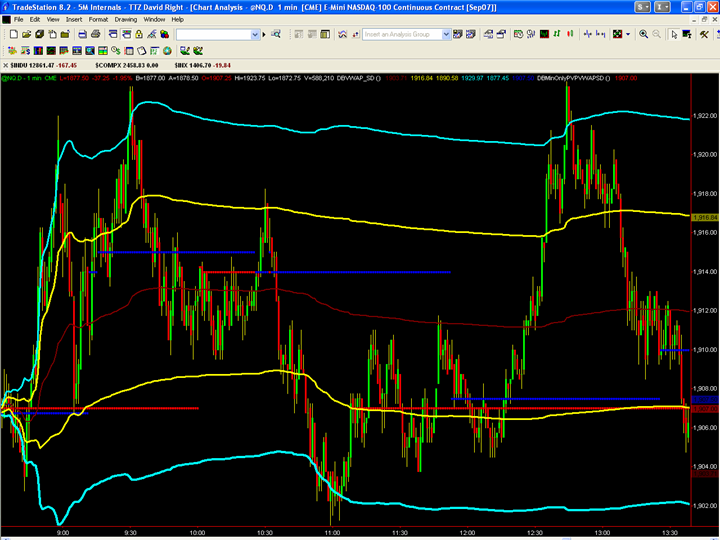
Task: Switch to red candlestick chart style
Action: pos(570,34)
